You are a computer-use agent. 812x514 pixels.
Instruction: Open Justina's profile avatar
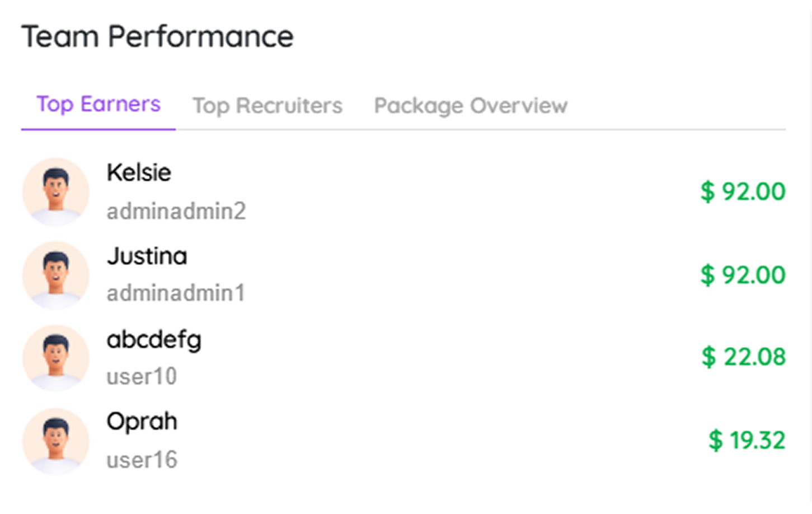(55, 275)
